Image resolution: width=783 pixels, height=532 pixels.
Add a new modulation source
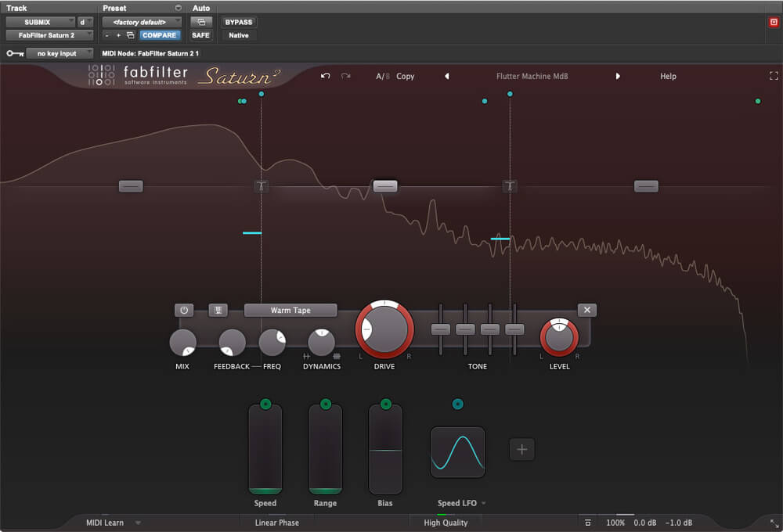click(522, 449)
